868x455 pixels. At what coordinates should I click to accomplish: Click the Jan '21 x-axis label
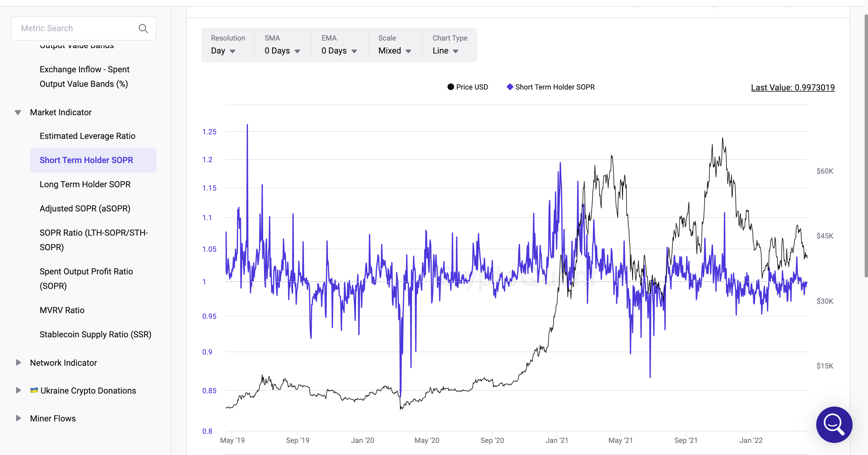click(557, 440)
